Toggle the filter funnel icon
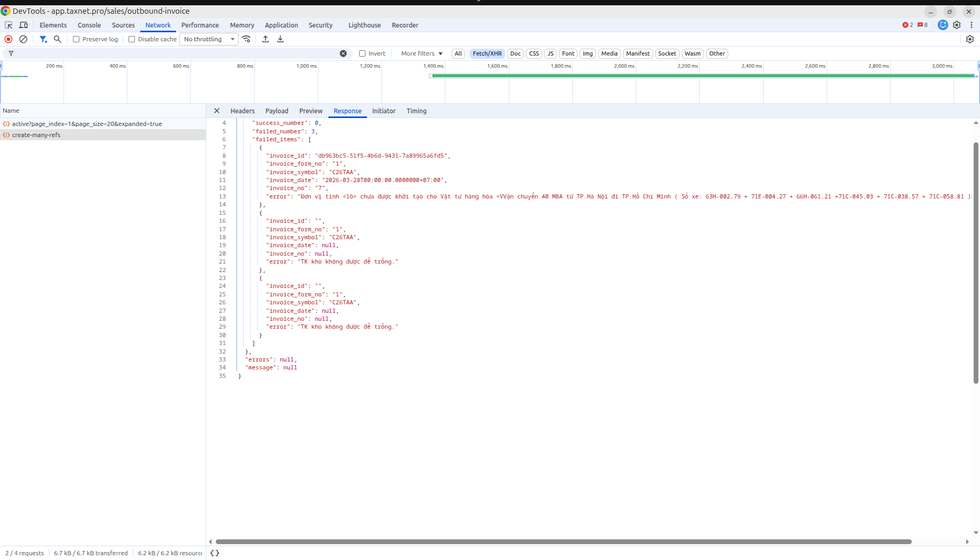The image size is (980, 560). (x=43, y=39)
